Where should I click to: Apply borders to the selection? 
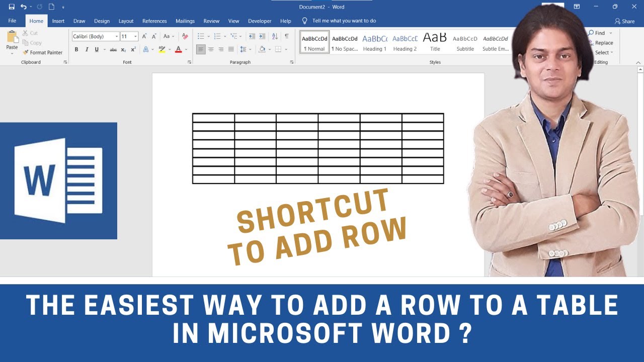tap(278, 49)
